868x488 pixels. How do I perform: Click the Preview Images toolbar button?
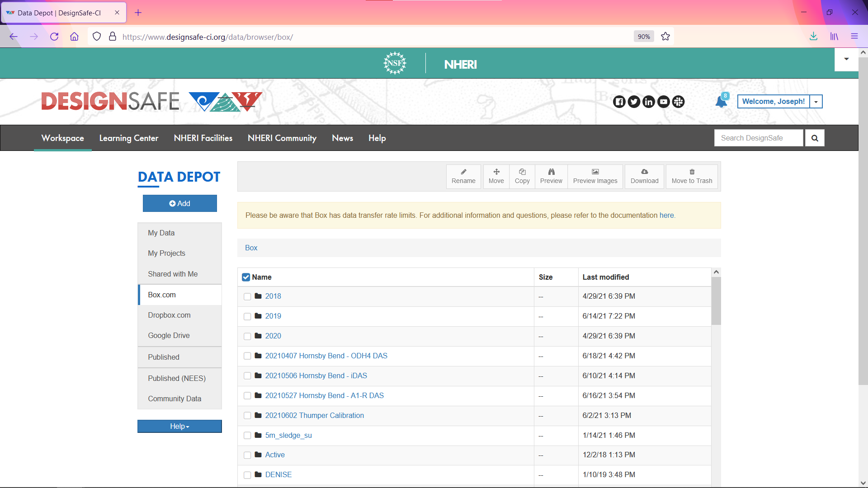tap(595, 176)
